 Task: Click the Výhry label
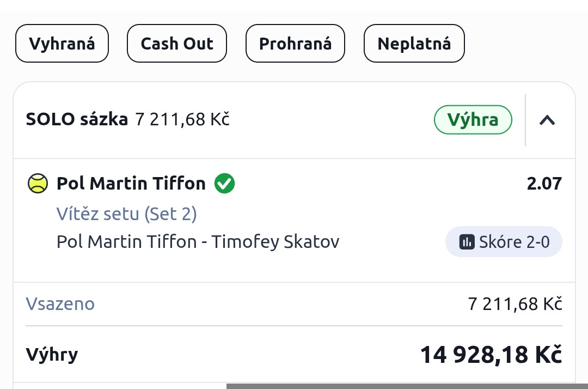click(x=52, y=355)
